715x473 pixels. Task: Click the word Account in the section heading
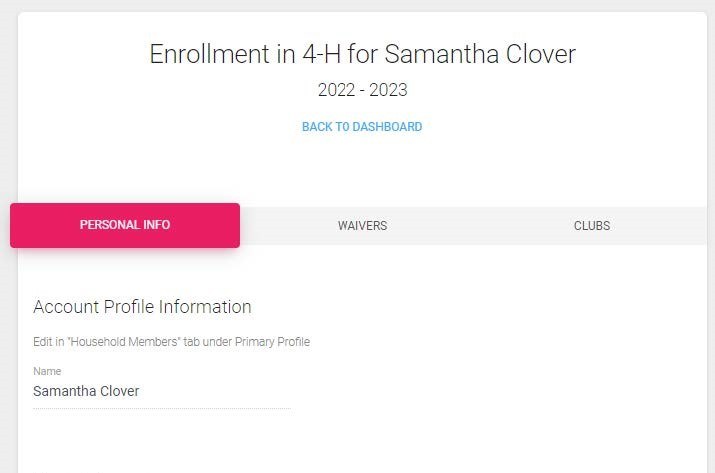pyautogui.click(x=66, y=307)
